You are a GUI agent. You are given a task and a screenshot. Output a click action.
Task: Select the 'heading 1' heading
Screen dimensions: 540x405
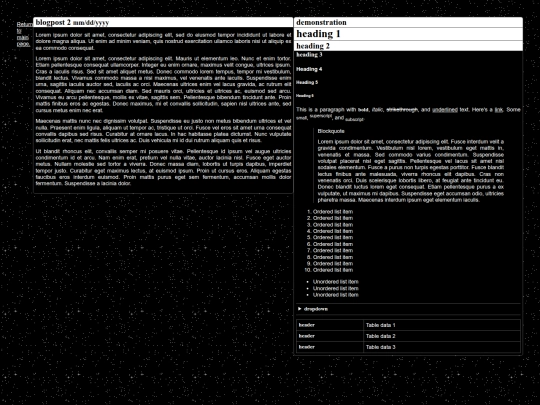(318, 34)
